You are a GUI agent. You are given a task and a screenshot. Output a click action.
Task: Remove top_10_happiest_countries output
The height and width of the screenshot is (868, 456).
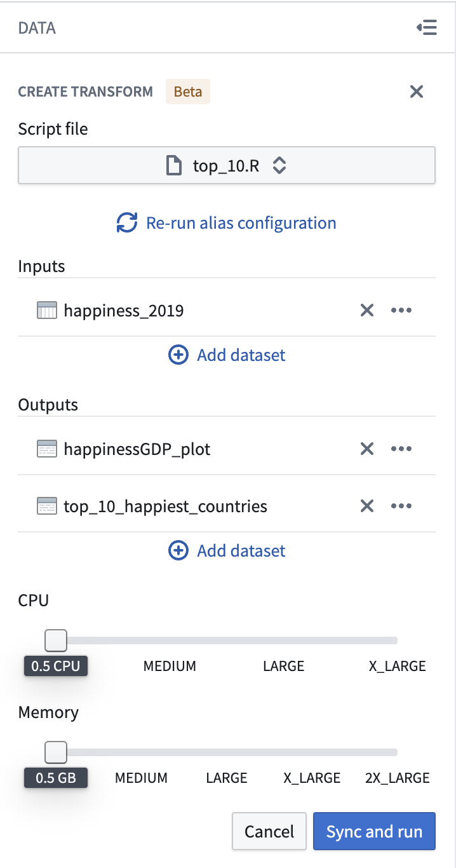coord(367,506)
